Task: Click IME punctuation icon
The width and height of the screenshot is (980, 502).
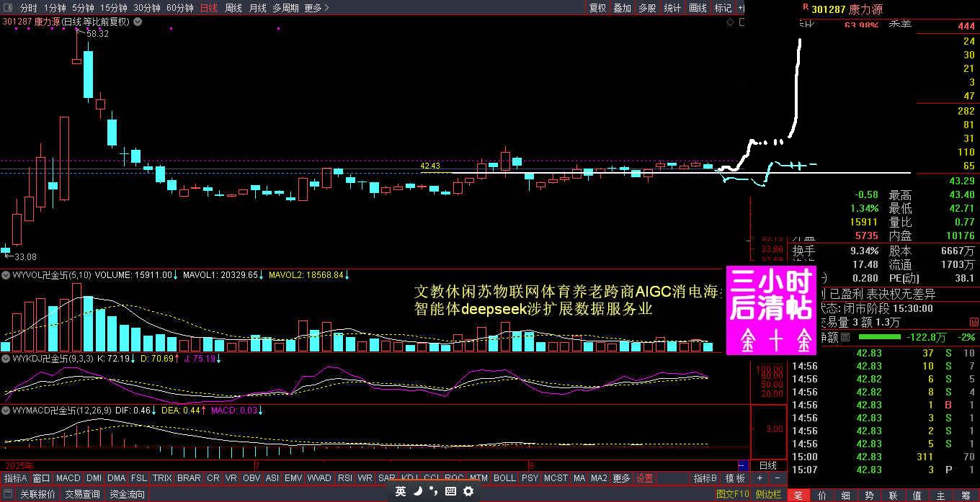Action: tap(434, 491)
